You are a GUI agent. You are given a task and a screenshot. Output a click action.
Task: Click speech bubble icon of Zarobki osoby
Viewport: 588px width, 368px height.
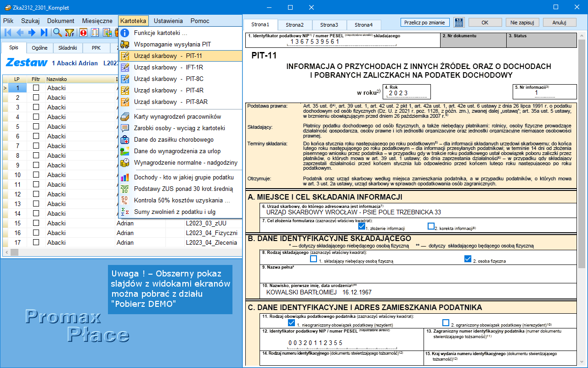(124, 128)
